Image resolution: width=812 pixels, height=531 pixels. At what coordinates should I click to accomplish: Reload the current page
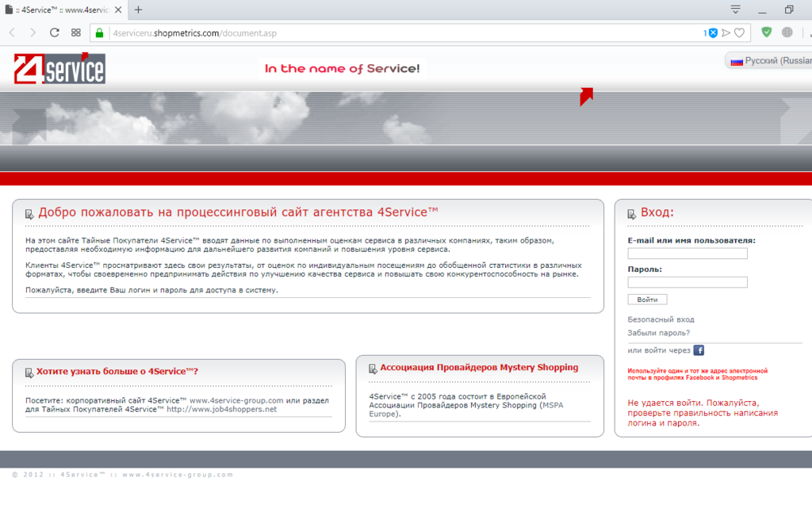tap(55, 33)
